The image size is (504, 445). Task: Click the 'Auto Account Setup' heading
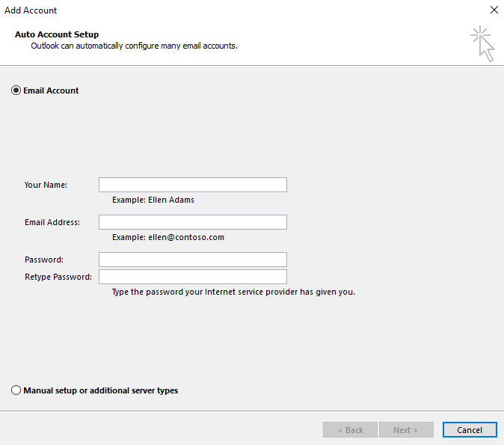point(57,34)
